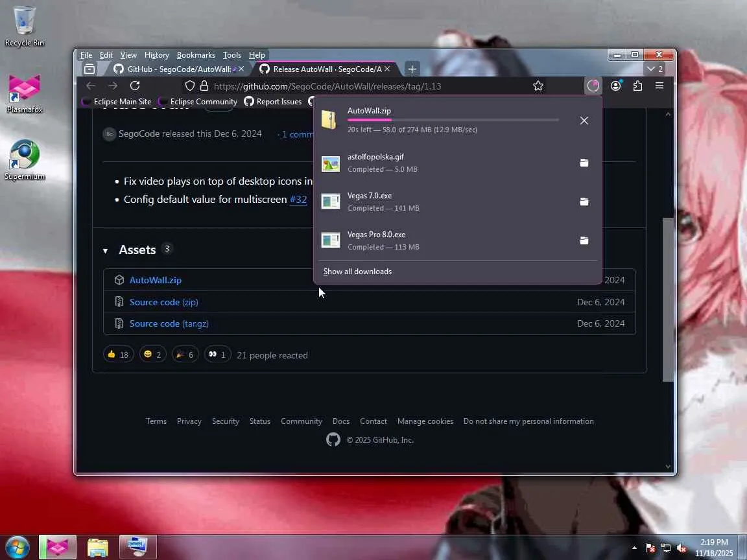
Task: Close the GitHub - SegoCode/AutoWall tab
Action: 241,69
